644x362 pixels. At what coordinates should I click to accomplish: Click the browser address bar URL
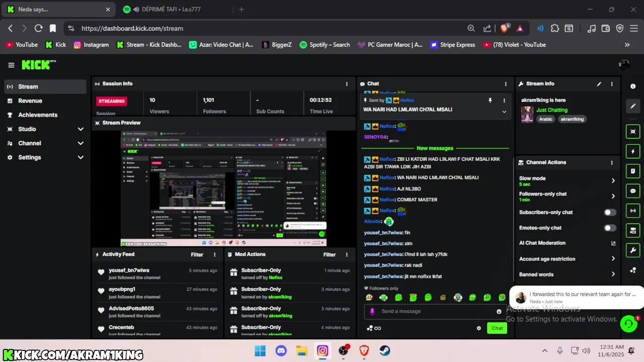click(x=132, y=29)
